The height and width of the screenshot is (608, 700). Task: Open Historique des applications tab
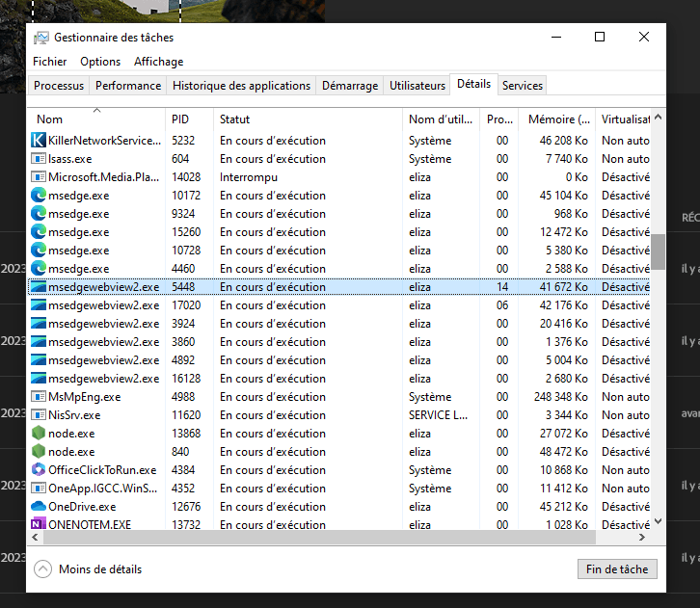241,85
